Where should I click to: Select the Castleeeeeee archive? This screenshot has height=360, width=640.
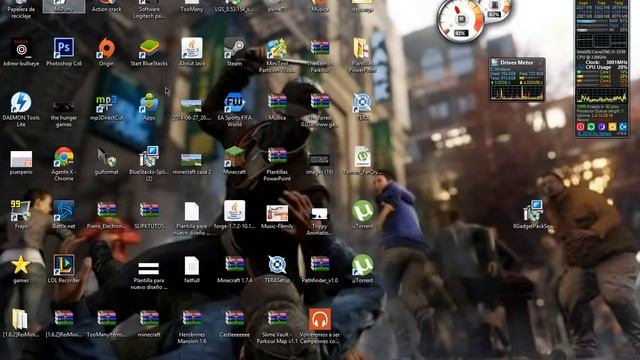pyautogui.click(x=234, y=318)
